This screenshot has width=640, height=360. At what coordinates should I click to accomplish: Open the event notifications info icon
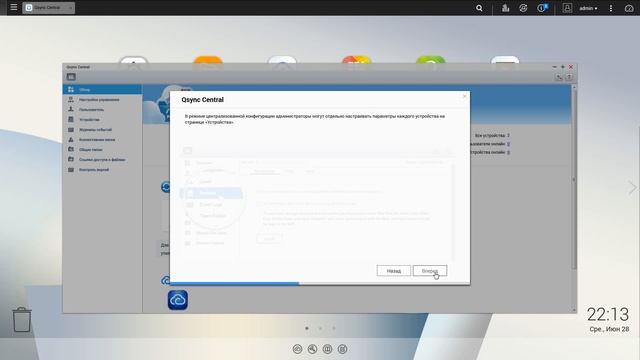pyautogui.click(x=542, y=8)
